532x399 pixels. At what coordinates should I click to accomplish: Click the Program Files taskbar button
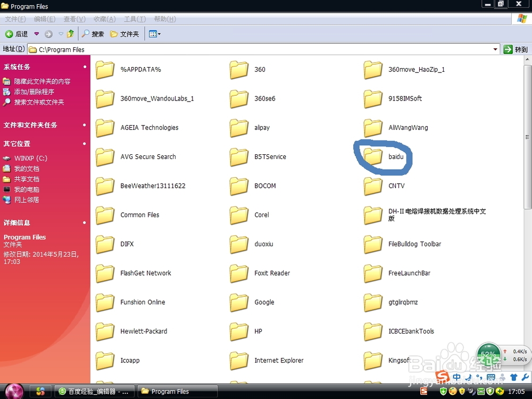[x=178, y=392]
